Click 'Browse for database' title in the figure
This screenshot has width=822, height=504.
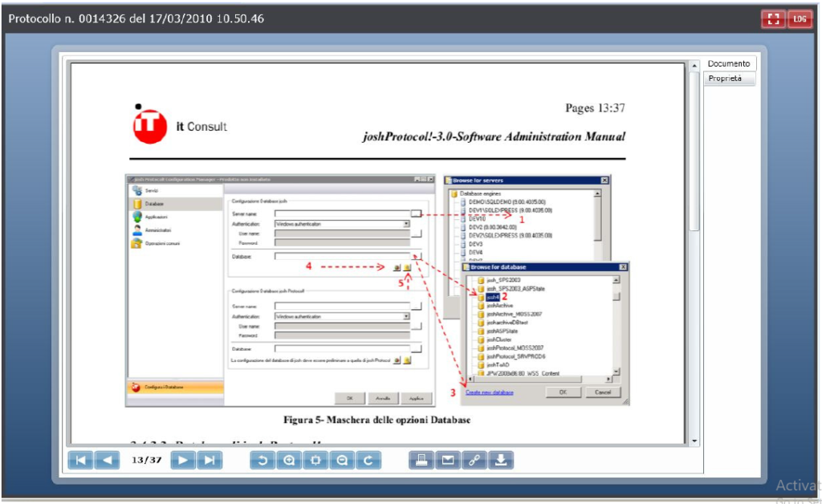pos(498,267)
